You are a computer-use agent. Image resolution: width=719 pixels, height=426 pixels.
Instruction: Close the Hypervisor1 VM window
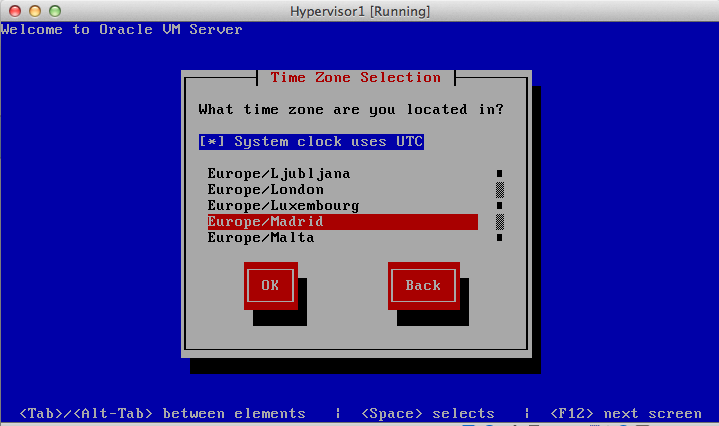pyautogui.click(x=15, y=11)
